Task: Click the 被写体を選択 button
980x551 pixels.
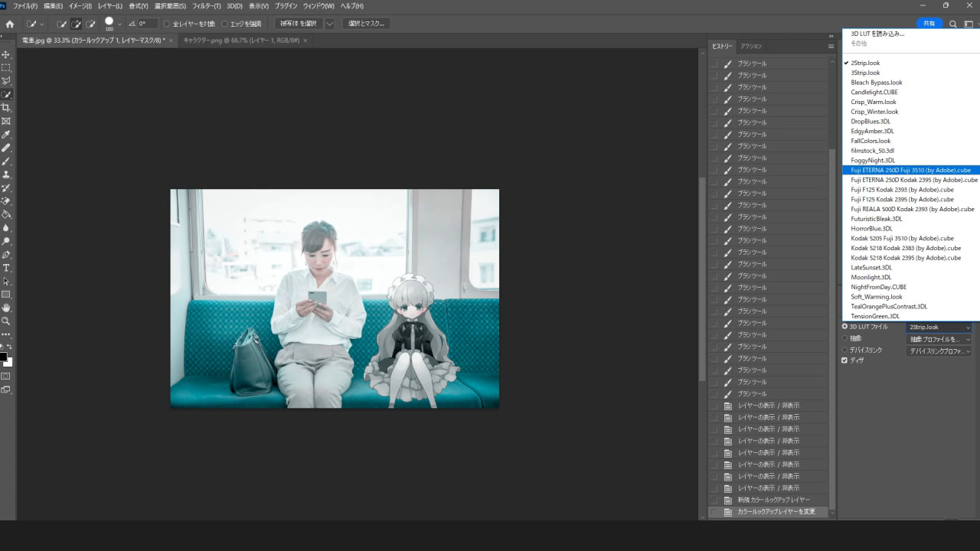Action: pyautogui.click(x=299, y=24)
